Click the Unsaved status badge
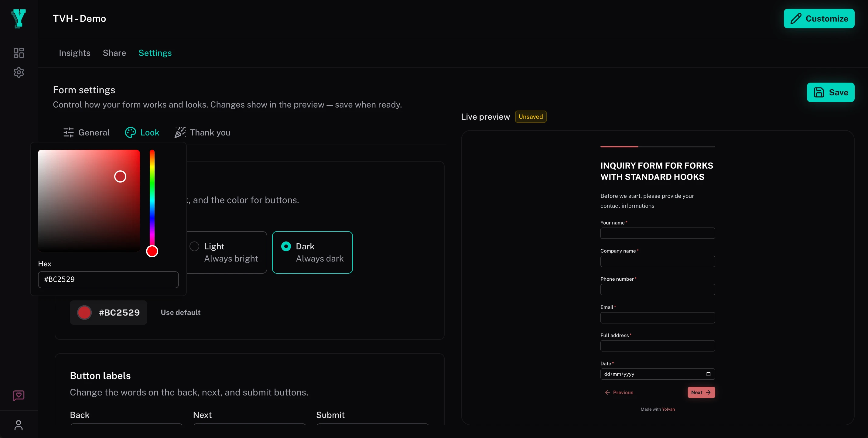868x438 pixels. (x=531, y=117)
